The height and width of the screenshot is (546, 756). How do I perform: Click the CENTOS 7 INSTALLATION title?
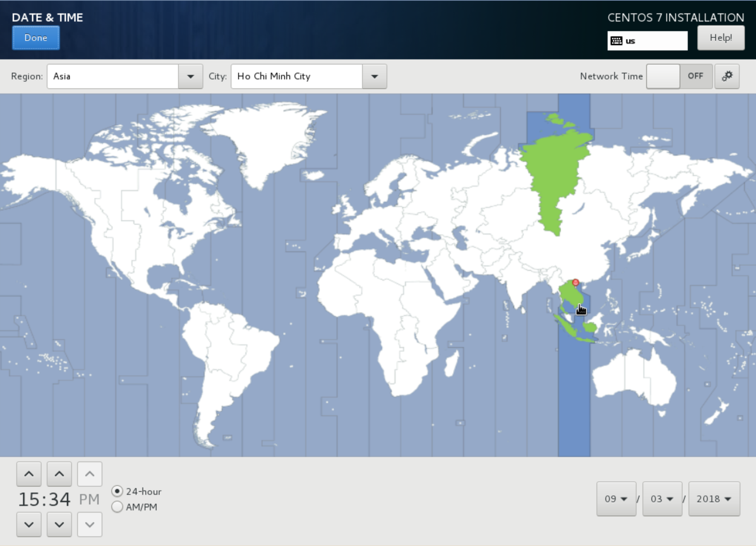coord(676,17)
